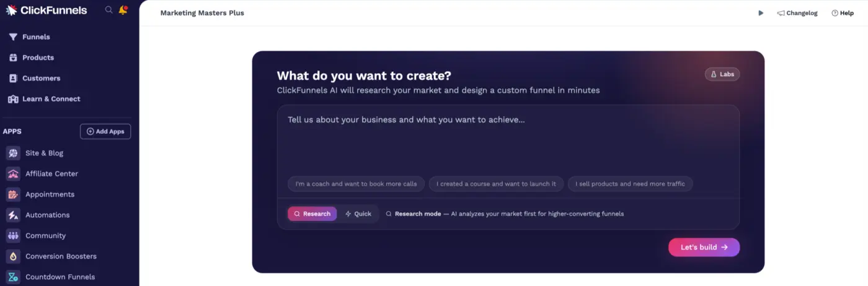Open the Help link
Screen dimensions: 868x286
coord(843,13)
